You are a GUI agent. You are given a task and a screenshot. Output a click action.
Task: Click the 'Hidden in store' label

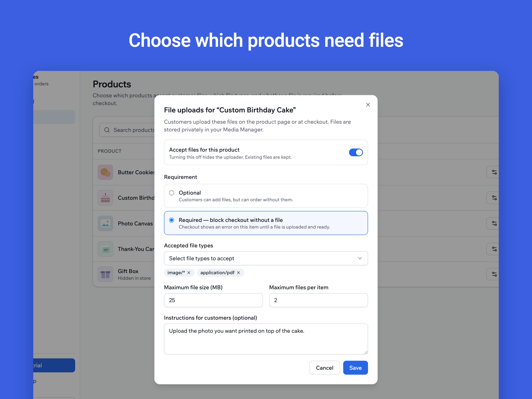[x=134, y=278]
